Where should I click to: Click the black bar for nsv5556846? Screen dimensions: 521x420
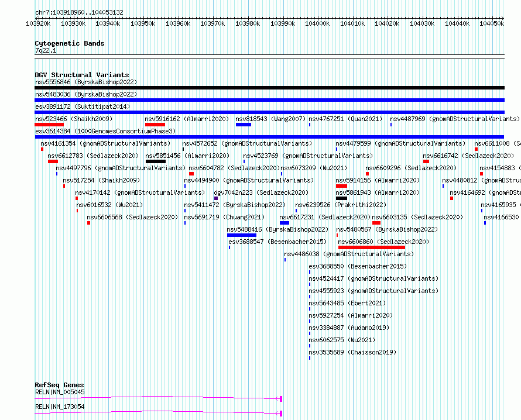269,88
